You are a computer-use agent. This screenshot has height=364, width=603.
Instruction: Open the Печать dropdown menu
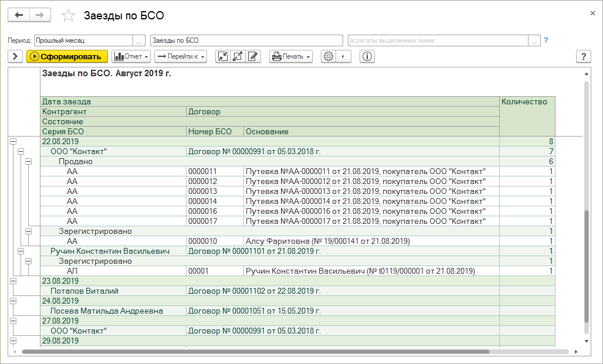[291, 56]
